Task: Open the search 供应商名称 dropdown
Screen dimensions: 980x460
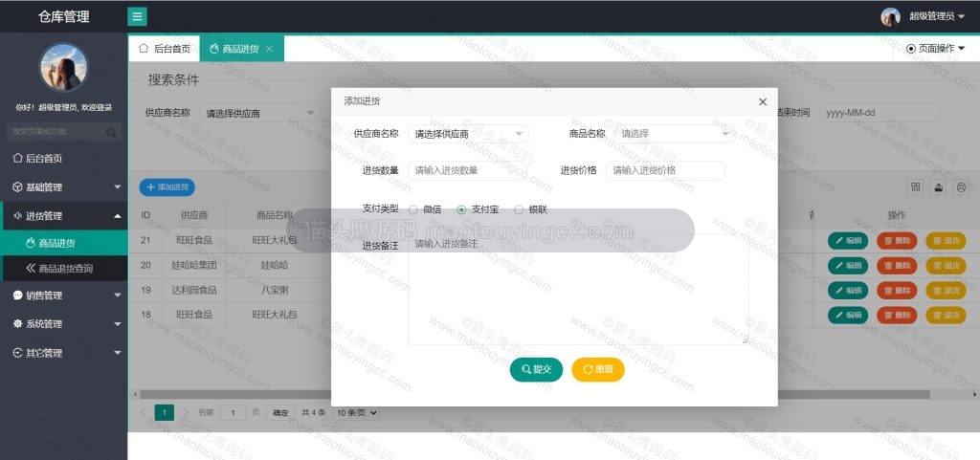Action: pyautogui.click(x=259, y=114)
